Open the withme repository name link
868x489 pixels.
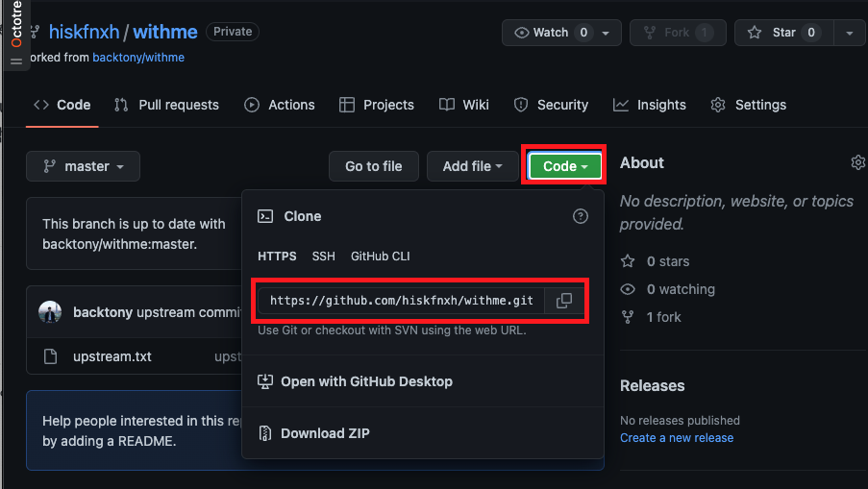pyautogui.click(x=165, y=32)
